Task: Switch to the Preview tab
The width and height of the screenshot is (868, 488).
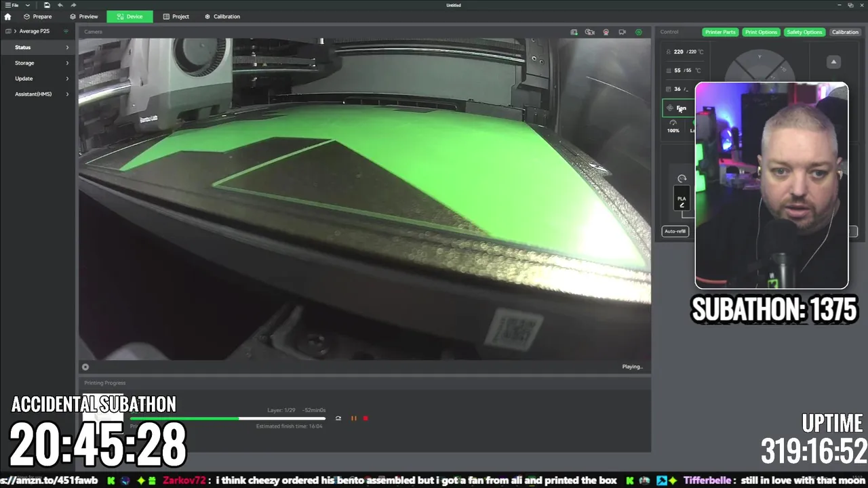Action: [x=83, y=16]
